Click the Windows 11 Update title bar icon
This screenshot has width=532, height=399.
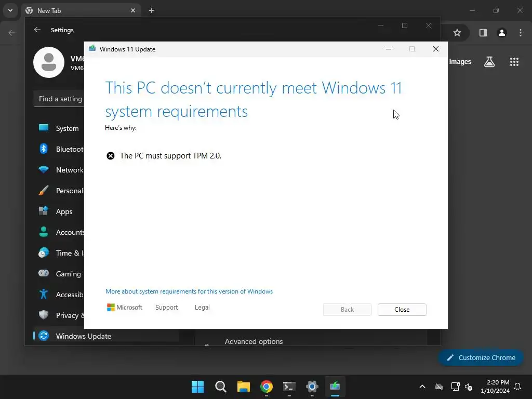(92, 48)
